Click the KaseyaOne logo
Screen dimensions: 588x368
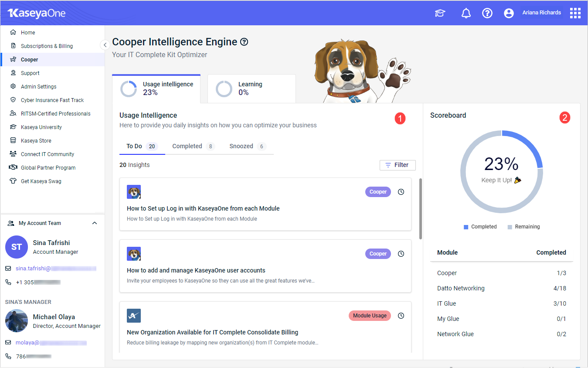36,13
